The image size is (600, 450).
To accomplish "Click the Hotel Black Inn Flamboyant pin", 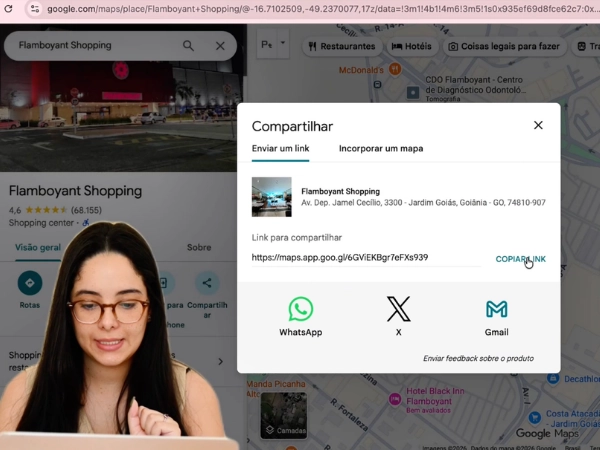I will 395,399.
